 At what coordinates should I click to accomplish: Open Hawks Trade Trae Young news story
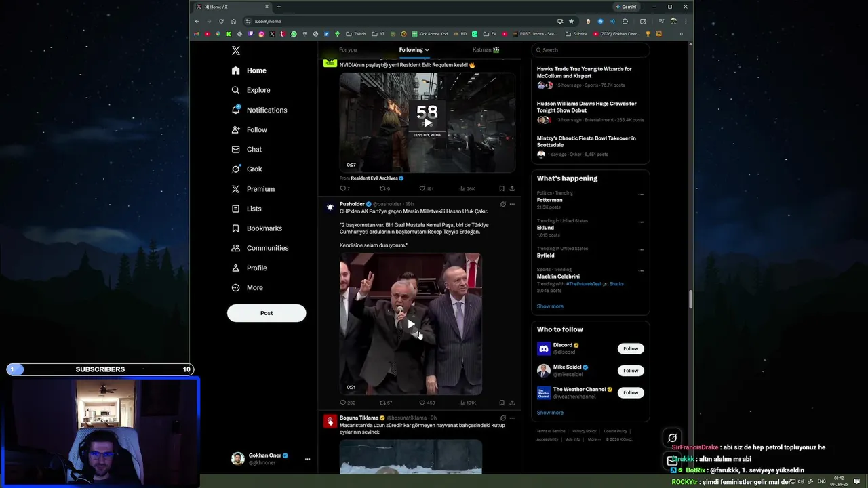point(590,77)
